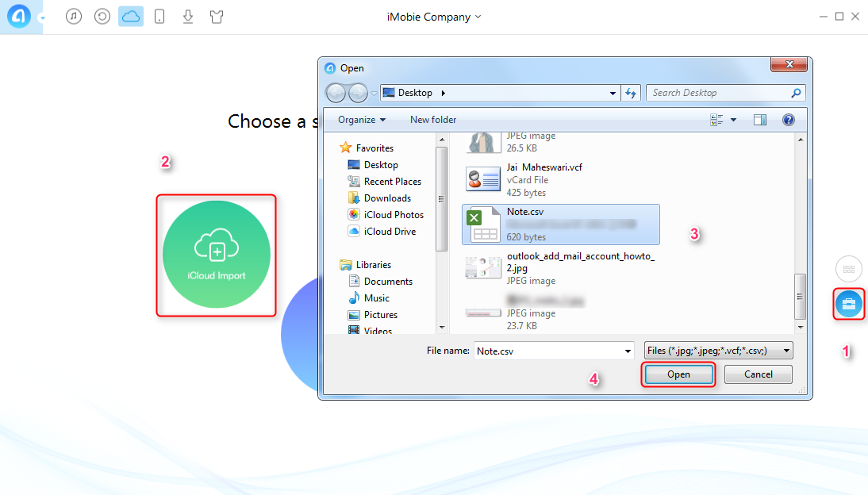The height and width of the screenshot is (495, 868).
Task: Click the iCloud Import circle button
Action: pos(217,254)
